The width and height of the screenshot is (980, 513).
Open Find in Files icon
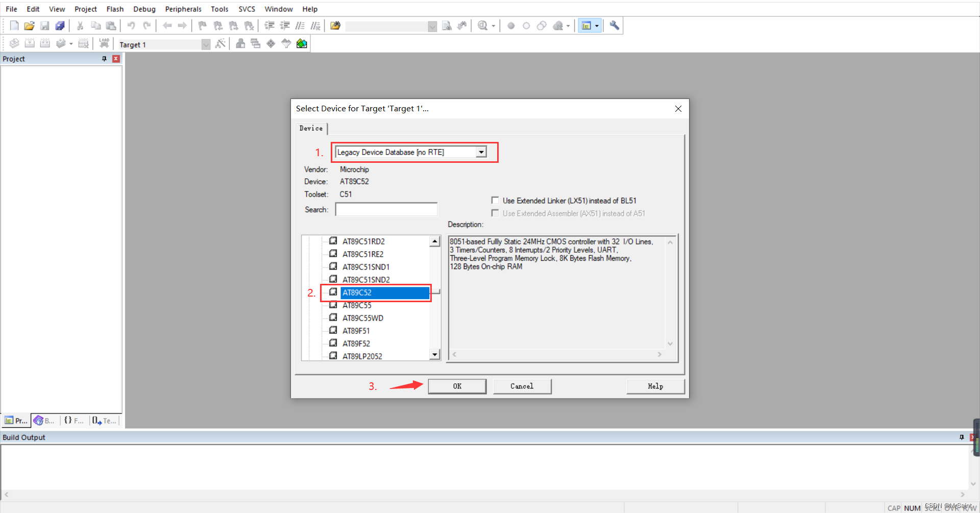tap(335, 26)
